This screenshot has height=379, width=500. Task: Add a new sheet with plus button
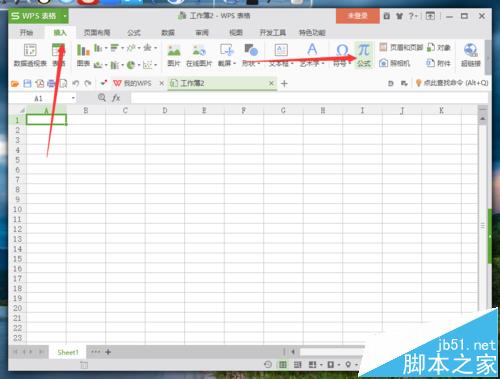(x=108, y=352)
